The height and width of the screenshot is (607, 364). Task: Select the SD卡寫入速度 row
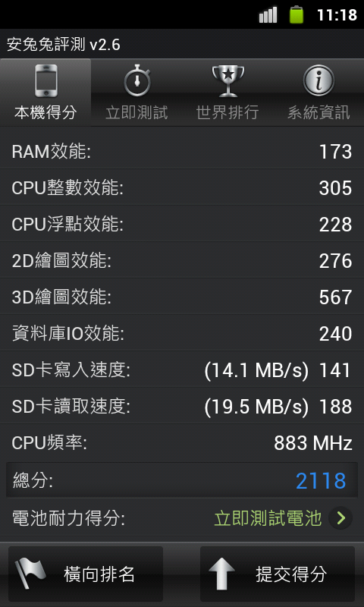pyautogui.click(x=182, y=370)
